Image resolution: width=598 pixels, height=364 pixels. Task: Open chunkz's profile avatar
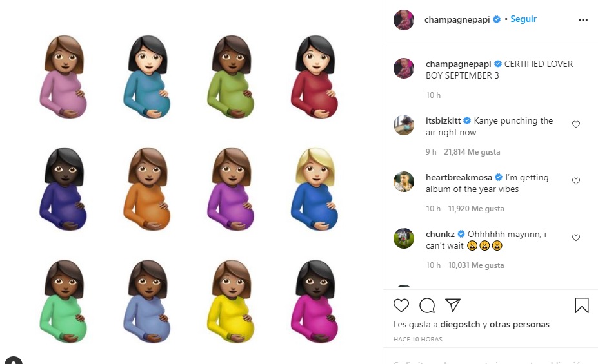(403, 238)
